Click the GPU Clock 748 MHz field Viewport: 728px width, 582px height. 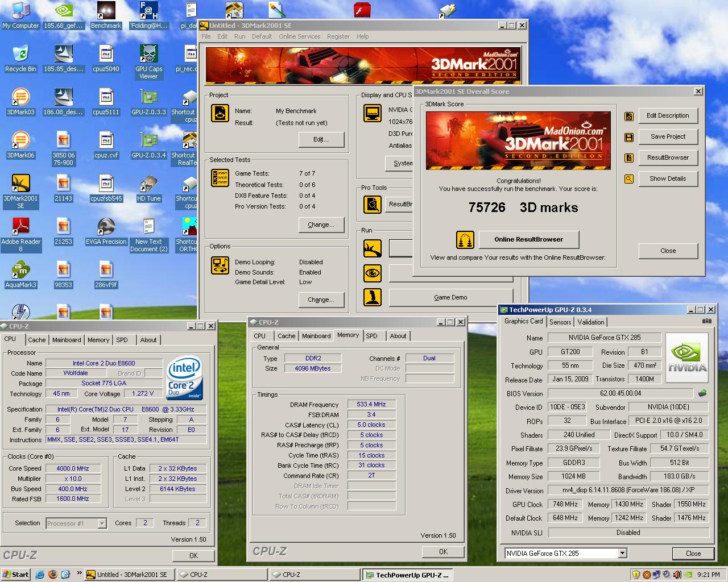[x=565, y=504]
